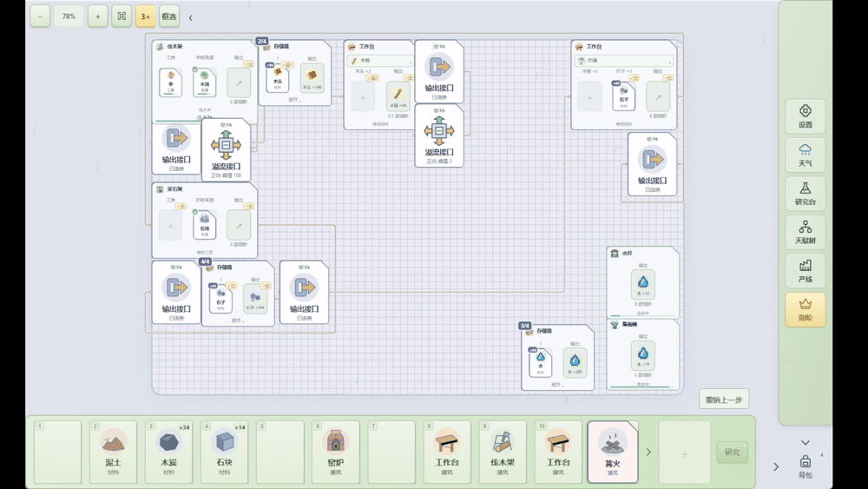
Task: Expand 展开 on the 水 storage box
Action: 557,384
